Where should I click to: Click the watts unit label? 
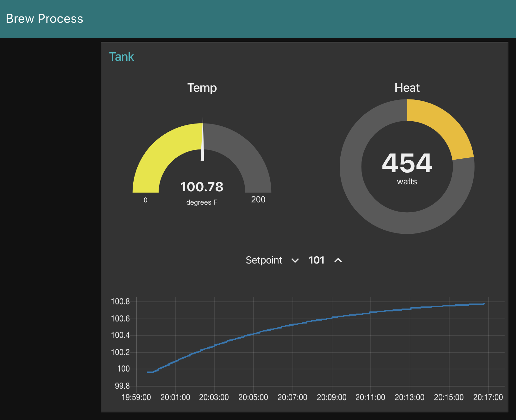click(x=407, y=181)
